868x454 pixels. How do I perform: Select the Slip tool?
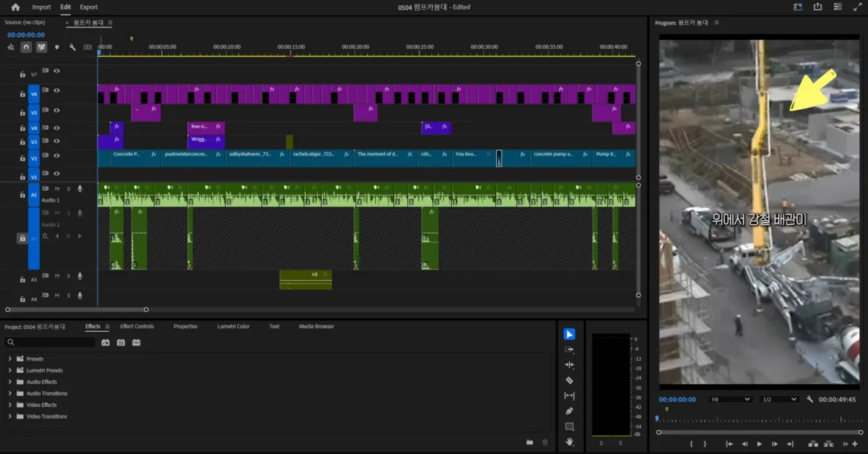coord(569,395)
